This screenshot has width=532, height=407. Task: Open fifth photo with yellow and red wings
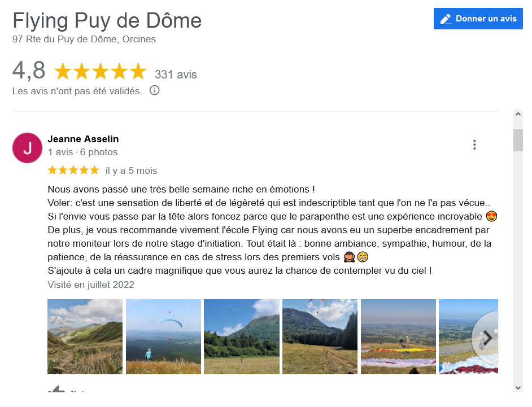(x=398, y=337)
